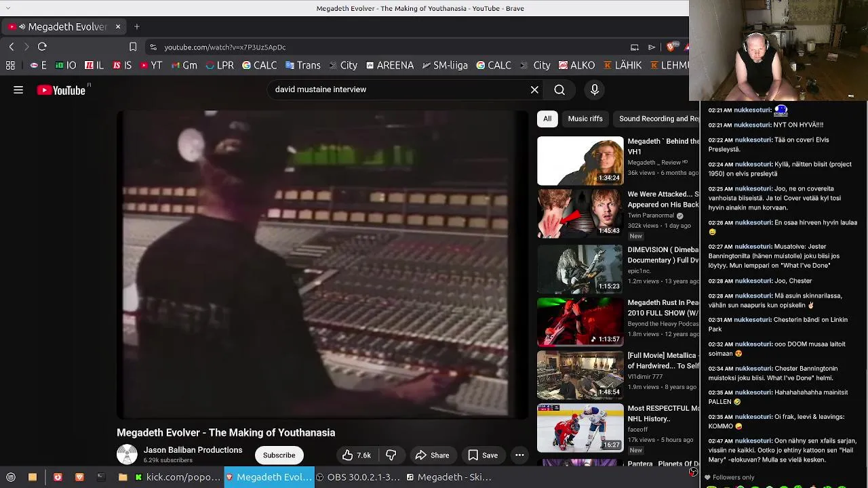This screenshot has width=868, height=488.
Task: Click the Brave Shields lion icon
Action: [x=671, y=47]
